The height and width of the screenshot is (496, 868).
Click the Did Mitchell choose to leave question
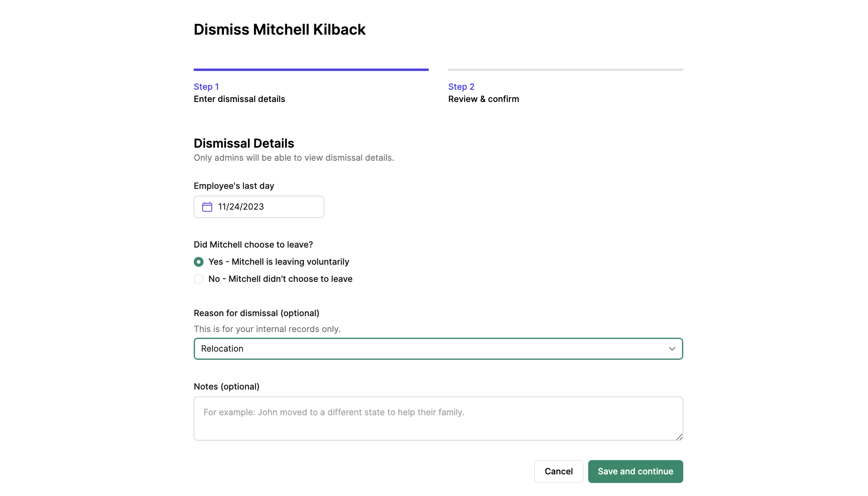[x=253, y=245]
